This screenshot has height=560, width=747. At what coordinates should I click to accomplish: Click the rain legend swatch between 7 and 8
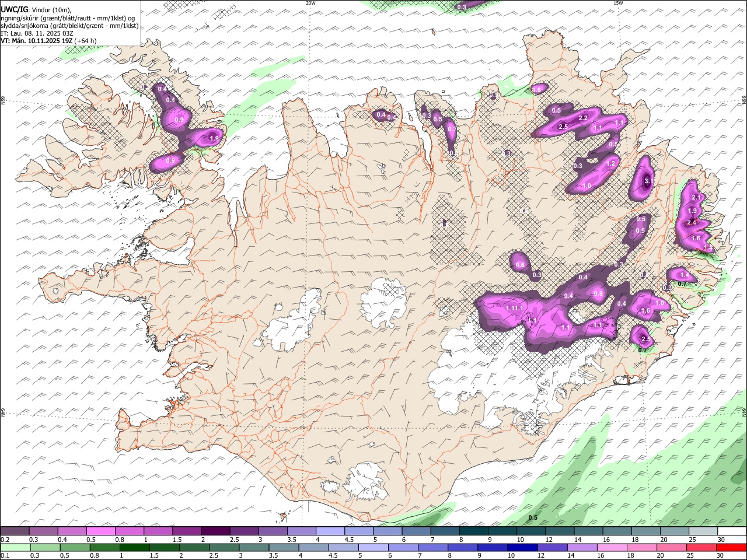coord(433,548)
